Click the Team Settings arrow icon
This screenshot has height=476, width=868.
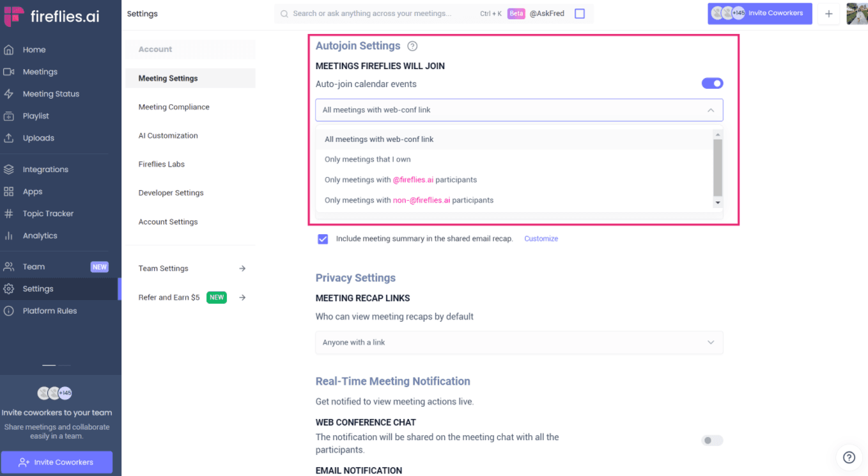(242, 269)
